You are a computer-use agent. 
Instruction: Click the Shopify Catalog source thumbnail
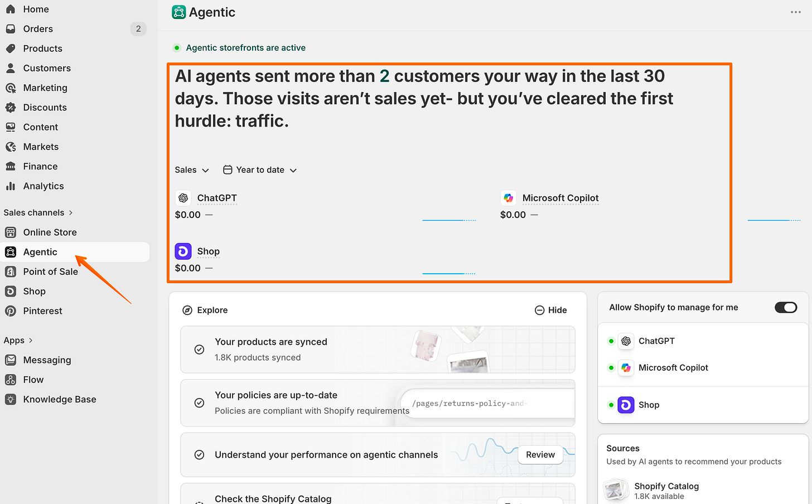(616, 491)
